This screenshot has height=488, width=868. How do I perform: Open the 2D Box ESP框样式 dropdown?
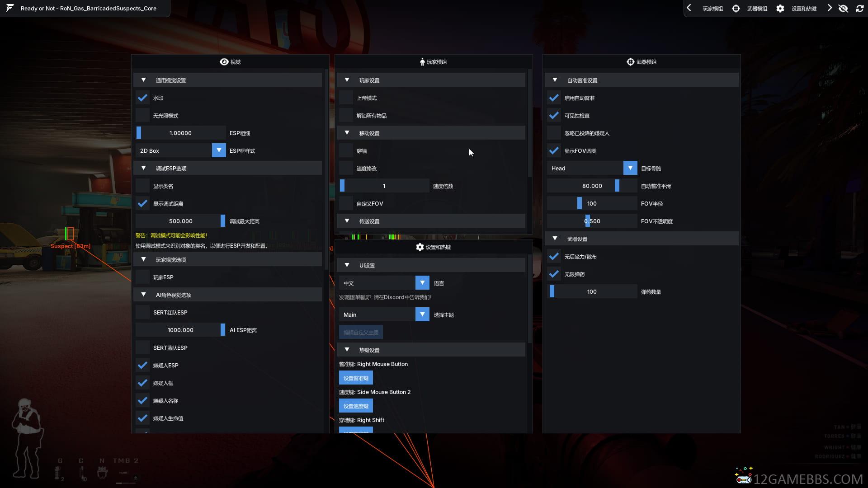(x=181, y=150)
